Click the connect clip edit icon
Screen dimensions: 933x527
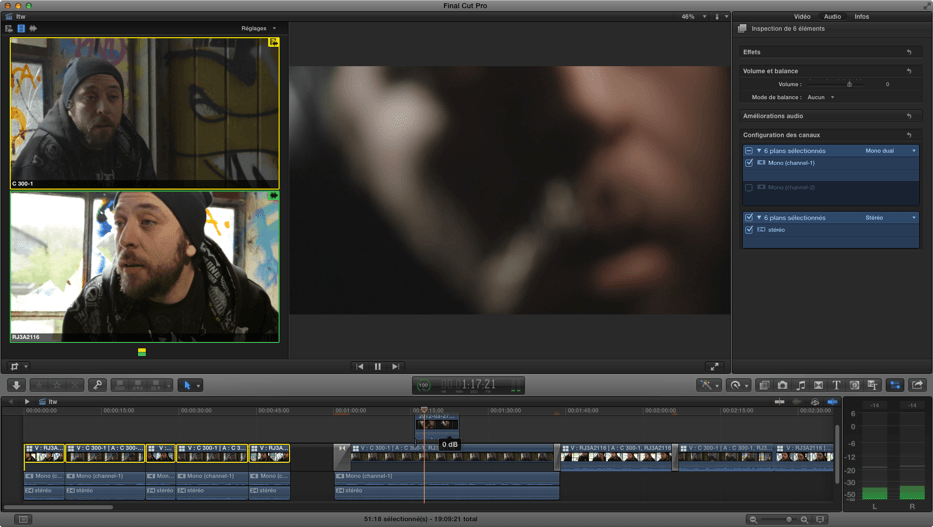point(120,385)
